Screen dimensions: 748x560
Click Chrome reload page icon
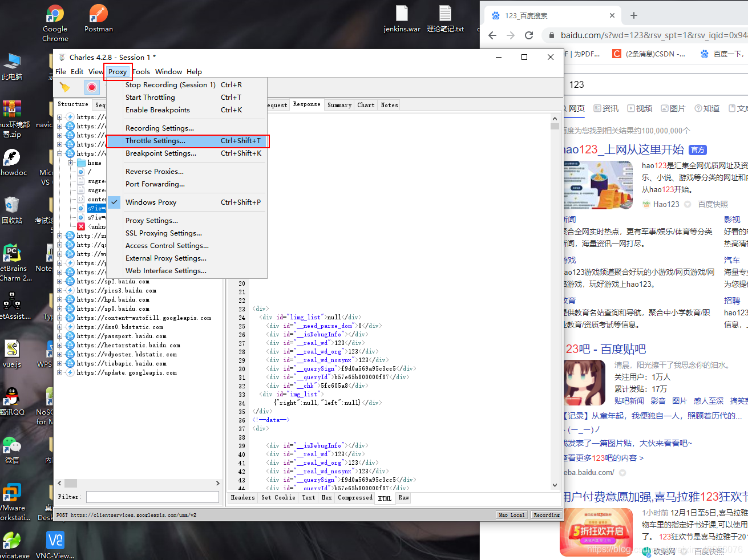click(529, 35)
